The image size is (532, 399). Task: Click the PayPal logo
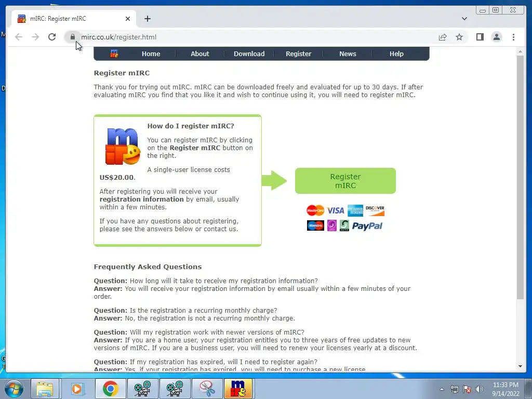tap(367, 226)
